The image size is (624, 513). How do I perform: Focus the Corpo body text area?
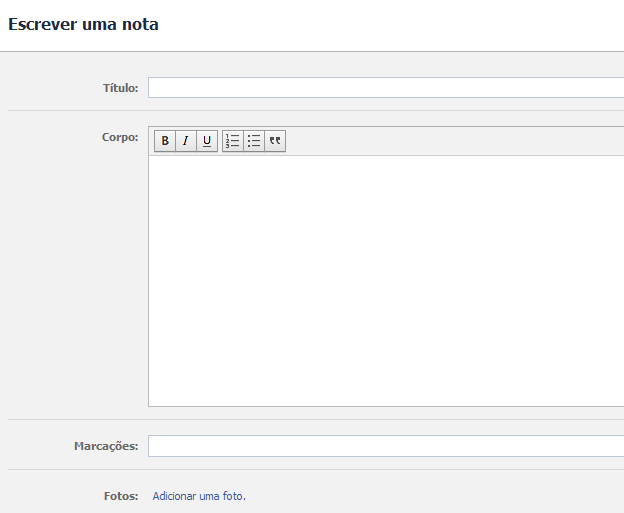[385, 280]
